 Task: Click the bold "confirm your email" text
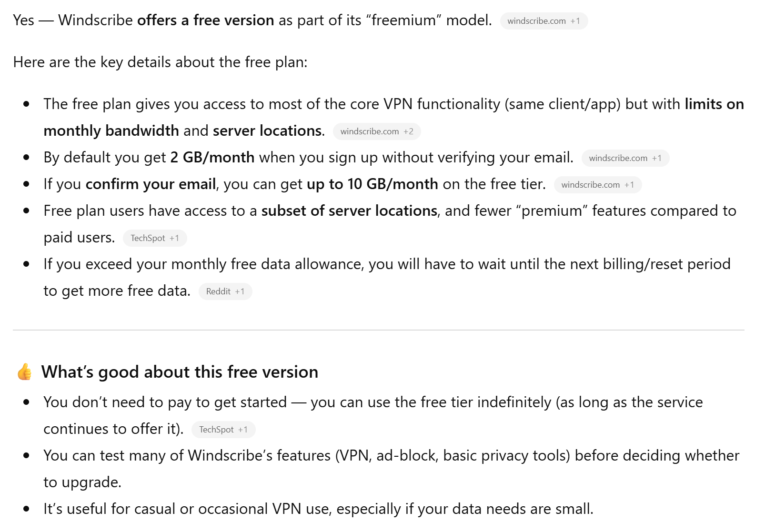coord(151,184)
